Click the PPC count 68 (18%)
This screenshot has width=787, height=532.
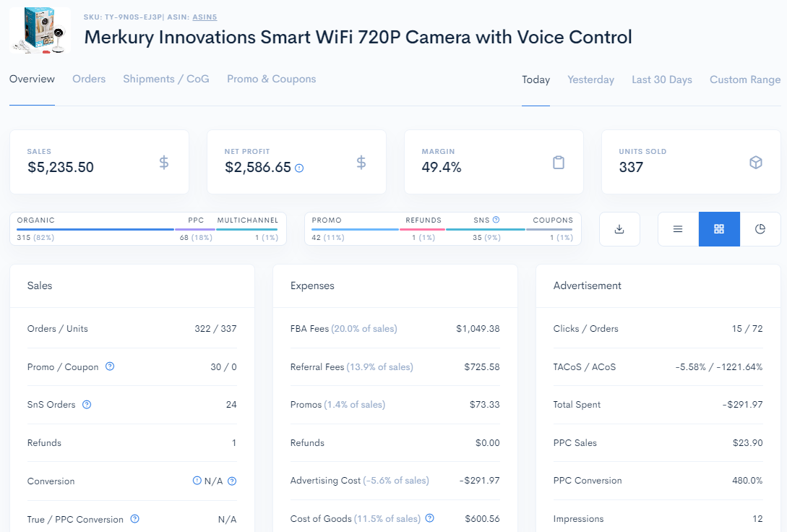tap(197, 237)
